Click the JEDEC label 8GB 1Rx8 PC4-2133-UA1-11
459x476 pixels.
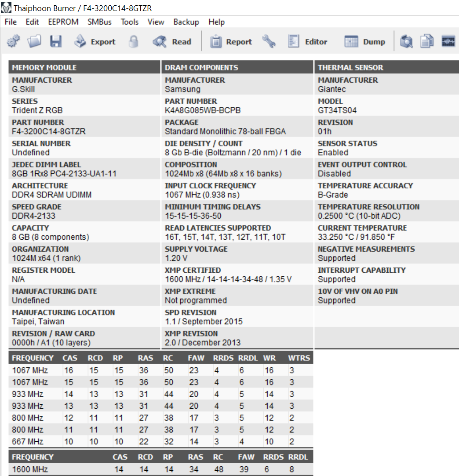coord(64,174)
